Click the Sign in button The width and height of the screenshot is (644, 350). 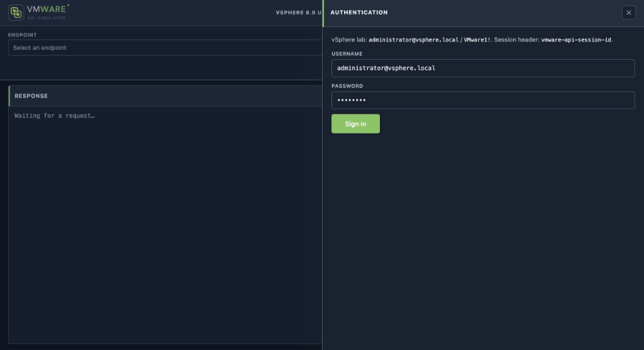coord(356,124)
